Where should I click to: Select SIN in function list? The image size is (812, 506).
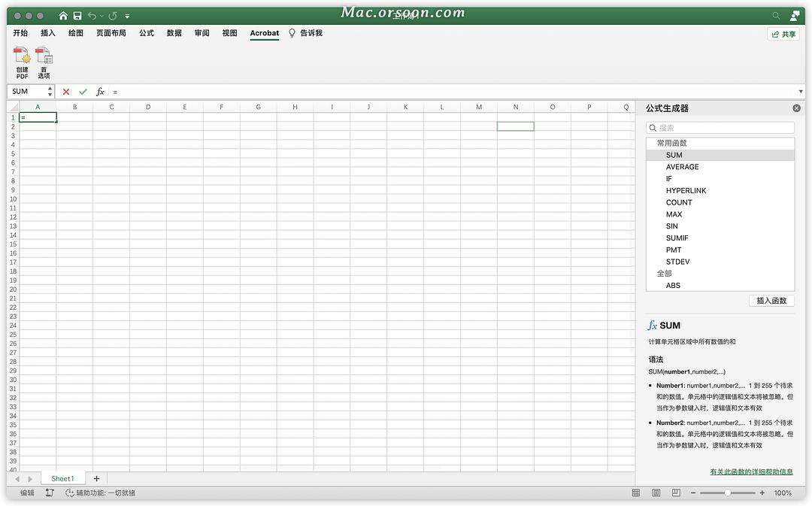[720, 226]
